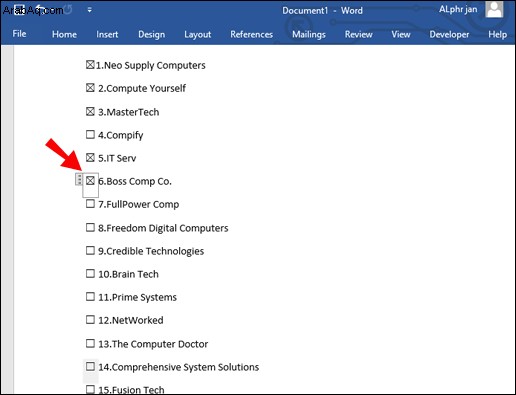Click the text '15.Fusion Tech'
Screen dimensions: 516x395
(131, 390)
